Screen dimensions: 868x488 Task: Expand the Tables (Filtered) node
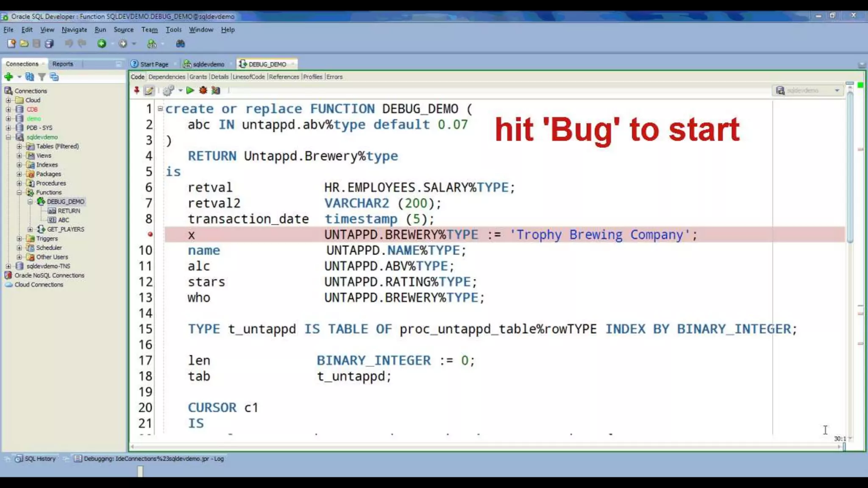pos(19,146)
